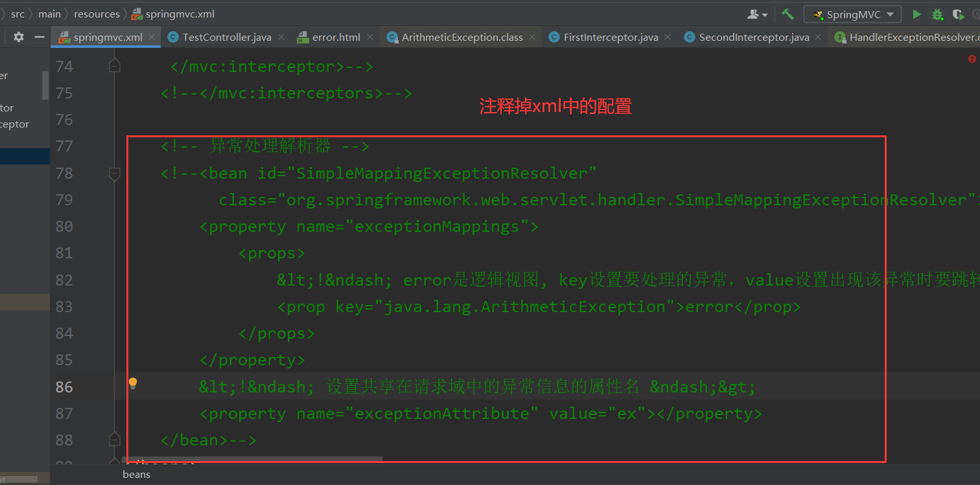Click the main breadcrumb in navigation bar

[49, 14]
